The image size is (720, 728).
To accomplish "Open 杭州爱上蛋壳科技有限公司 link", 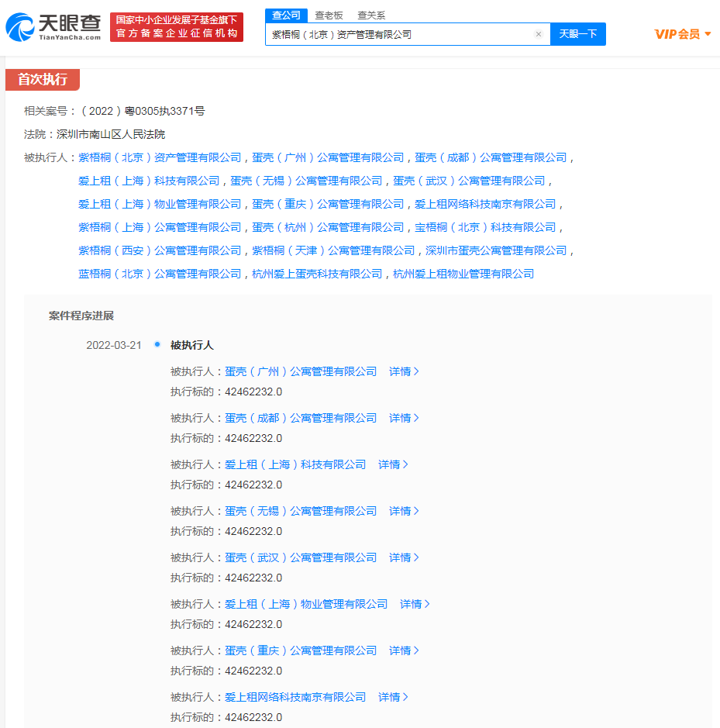I will click(317, 274).
